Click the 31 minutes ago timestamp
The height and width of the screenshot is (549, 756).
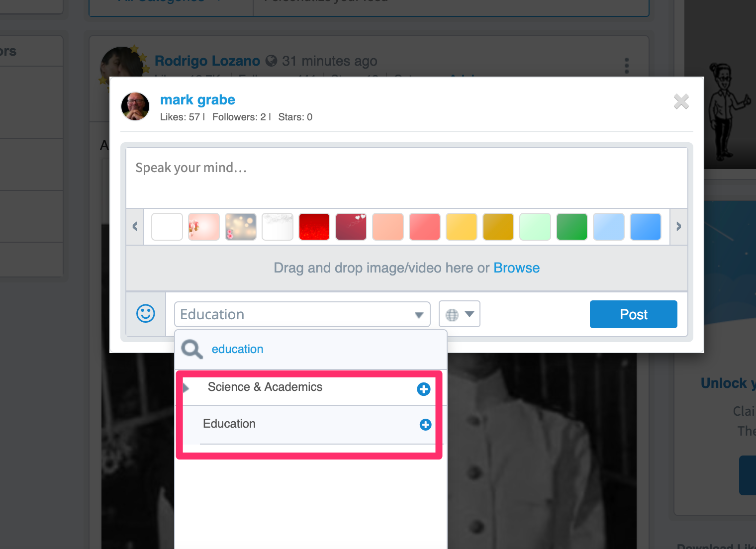(x=330, y=61)
